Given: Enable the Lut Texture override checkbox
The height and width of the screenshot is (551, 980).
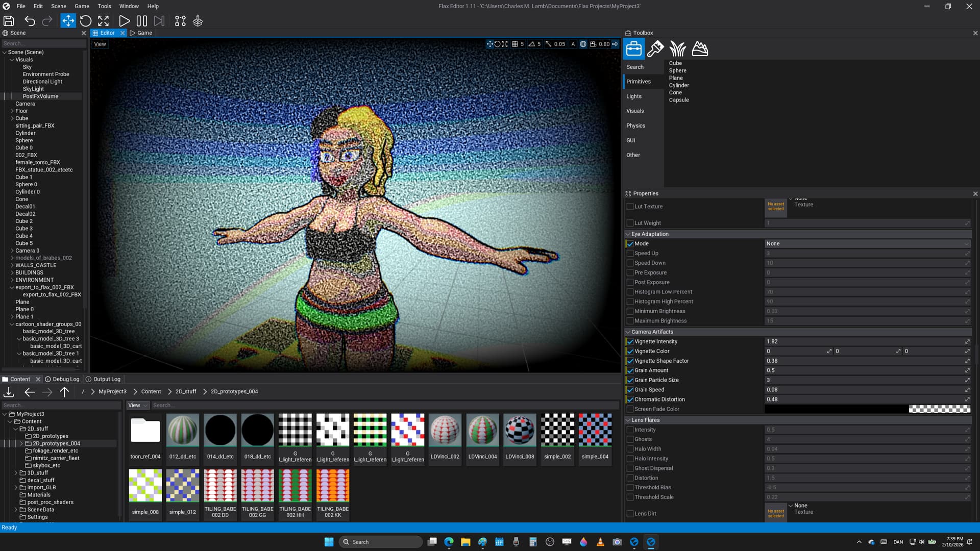Looking at the screenshot, I should coord(630,207).
